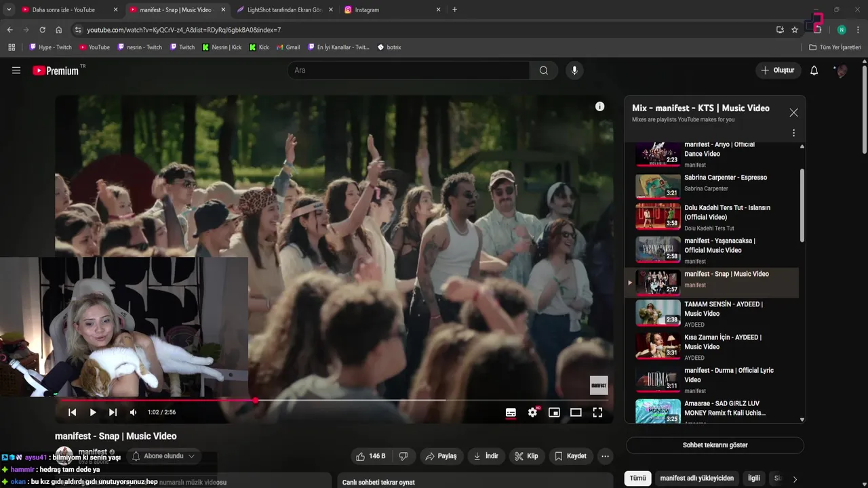
Task: Play the Snap music video
Action: 93,412
